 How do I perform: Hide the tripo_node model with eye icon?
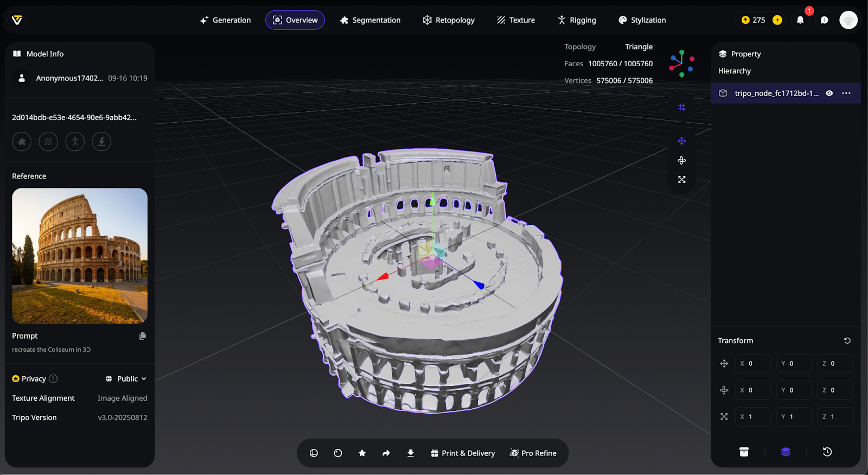[829, 93]
